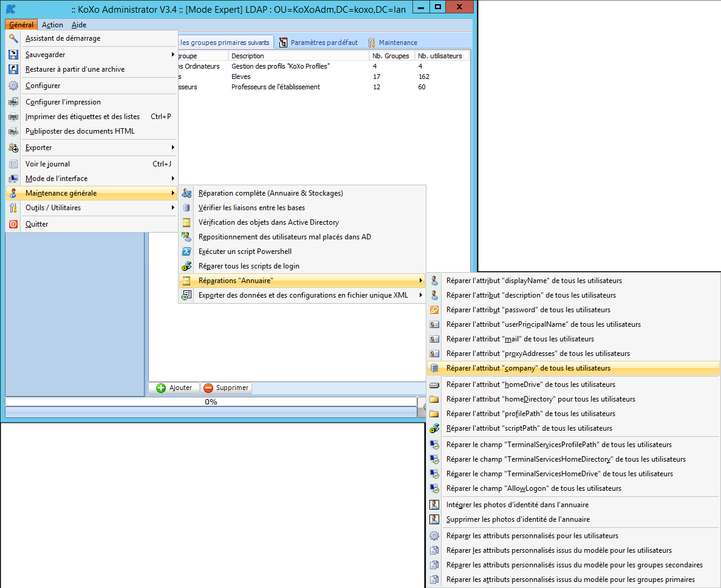721x588 pixels.
Task: Click the Exporter icon in Général menu
Action: click(x=13, y=148)
